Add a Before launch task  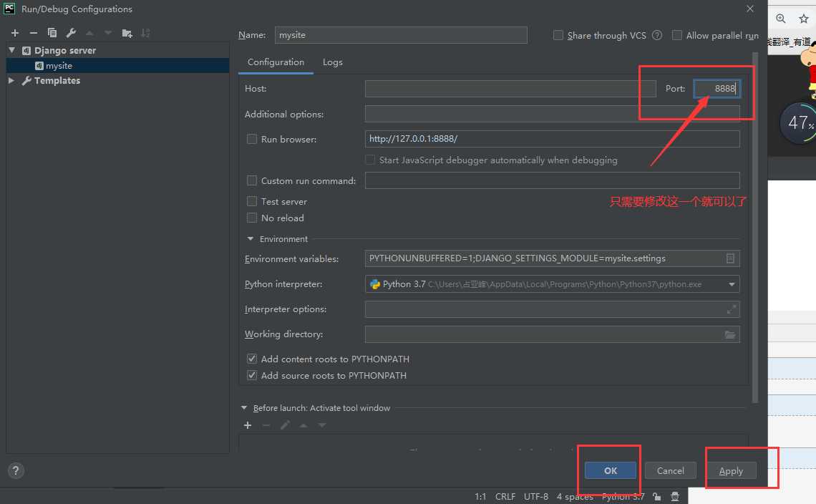(248, 425)
